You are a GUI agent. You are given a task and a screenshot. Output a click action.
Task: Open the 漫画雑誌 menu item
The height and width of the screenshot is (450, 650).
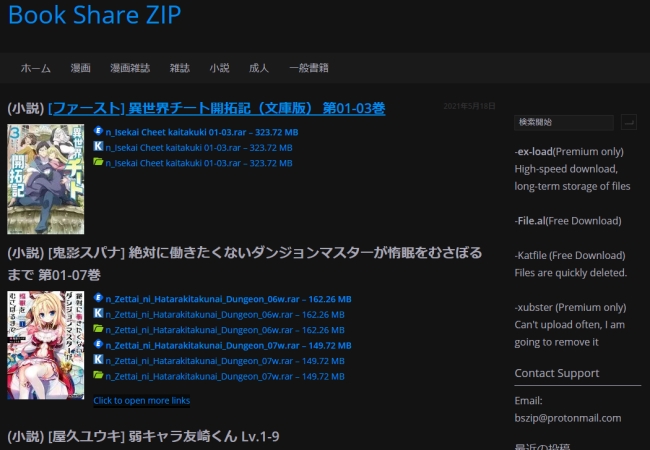point(130,68)
